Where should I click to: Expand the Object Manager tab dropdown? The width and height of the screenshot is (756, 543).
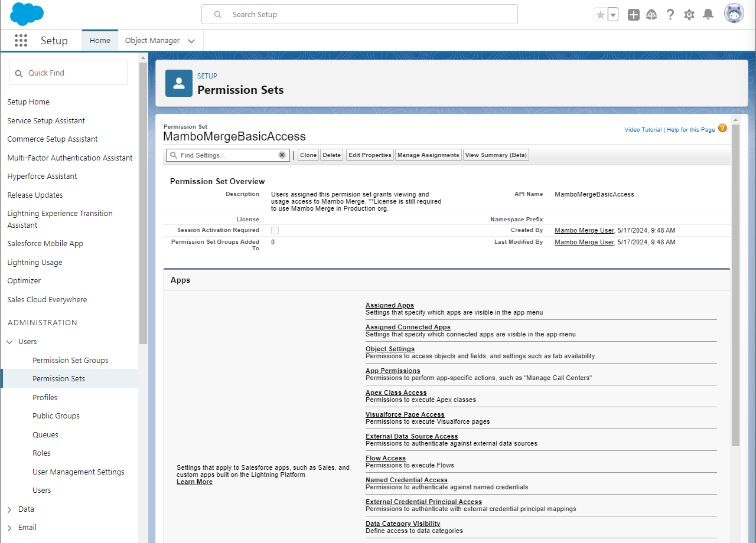191,41
